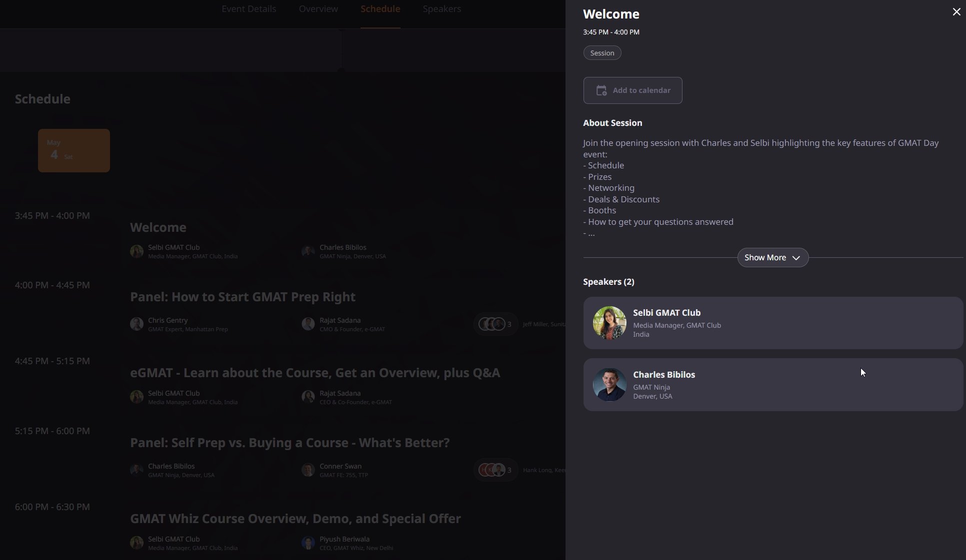
Task: Select the Session tag chip
Action: [x=602, y=53]
